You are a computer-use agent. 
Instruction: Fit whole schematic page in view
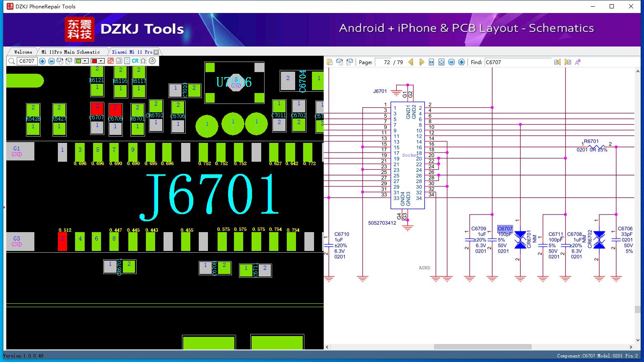click(441, 62)
